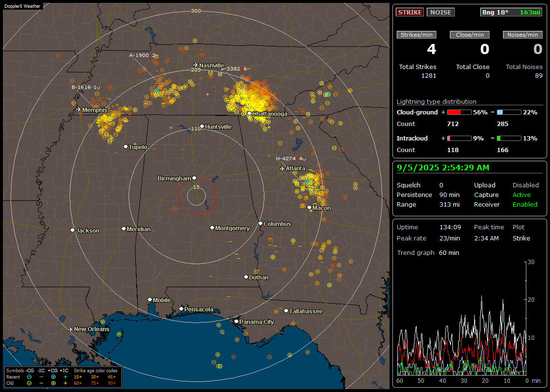This screenshot has height=392, width=550.
Task: Select the Meridian city marker dot
Action: 123,229
